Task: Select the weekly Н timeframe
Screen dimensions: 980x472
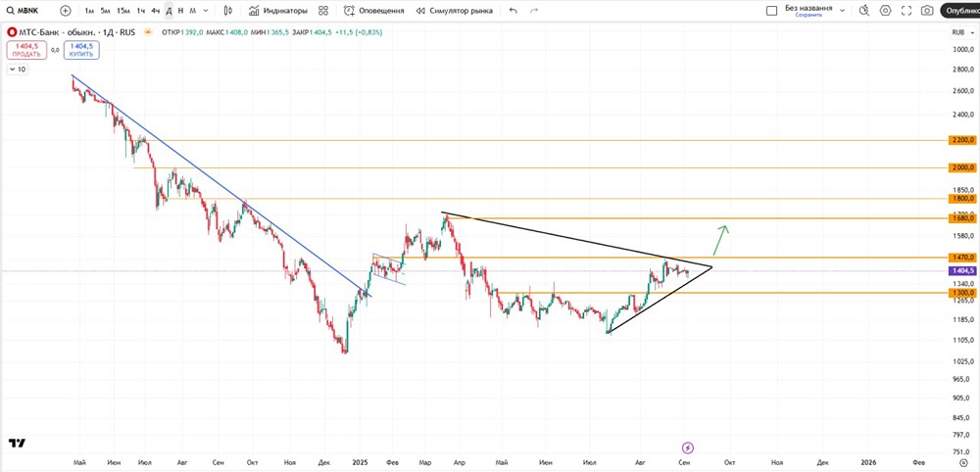Action: coord(180,11)
